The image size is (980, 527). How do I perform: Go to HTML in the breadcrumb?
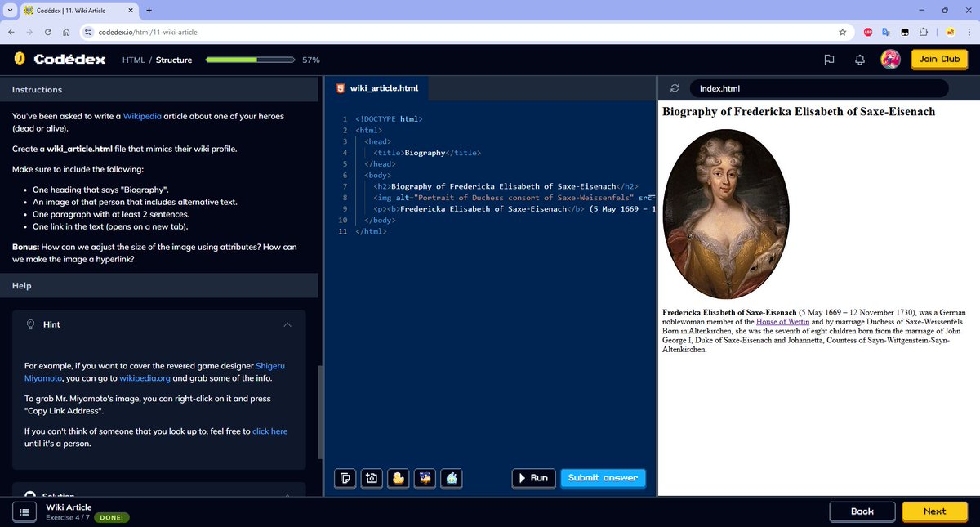click(133, 60)
